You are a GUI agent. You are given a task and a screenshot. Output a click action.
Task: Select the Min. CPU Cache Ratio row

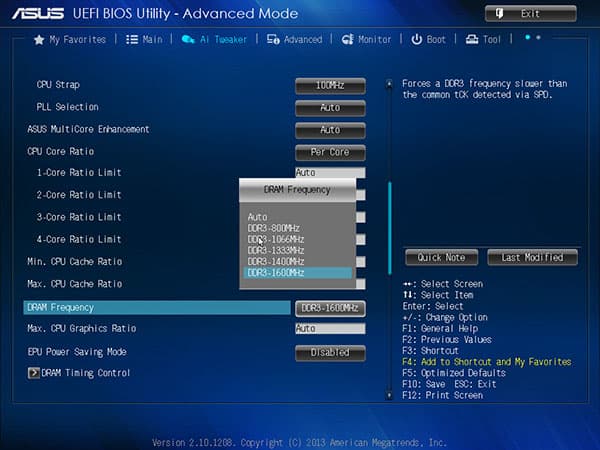[75, 261]
